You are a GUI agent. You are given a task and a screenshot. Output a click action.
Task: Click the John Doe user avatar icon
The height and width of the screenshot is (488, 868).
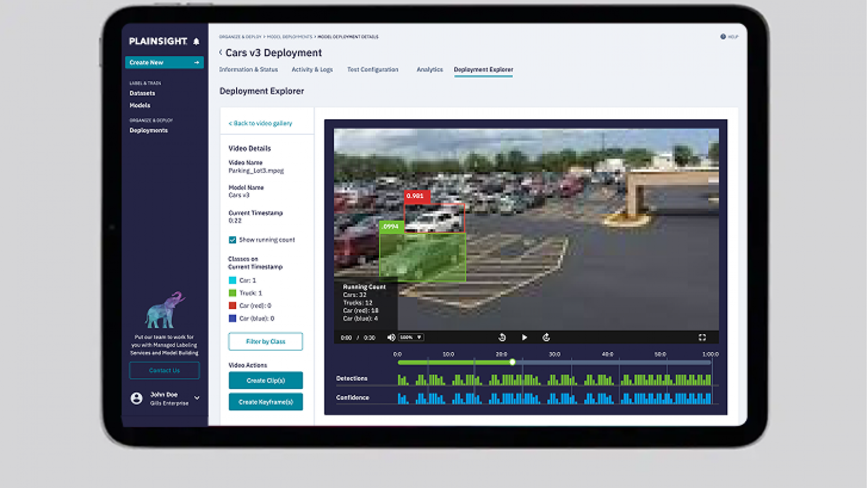click(x=137, y=398)
